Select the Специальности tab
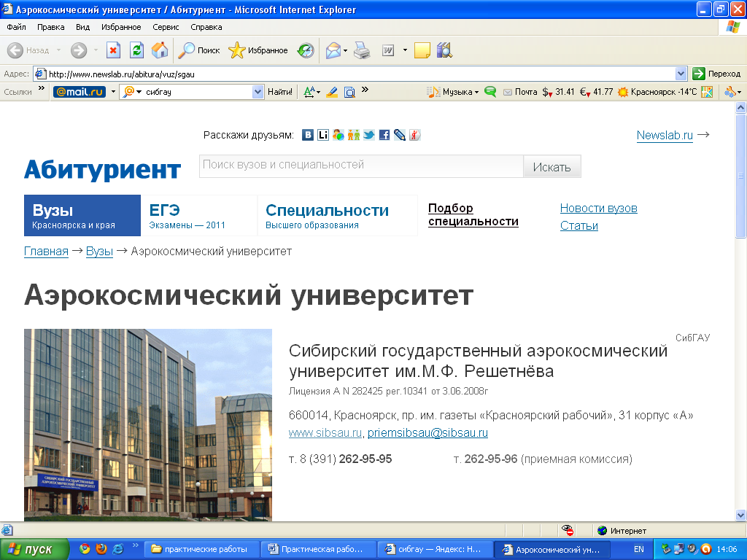Screen dimensions: 747x560 (x=337, y=215)
